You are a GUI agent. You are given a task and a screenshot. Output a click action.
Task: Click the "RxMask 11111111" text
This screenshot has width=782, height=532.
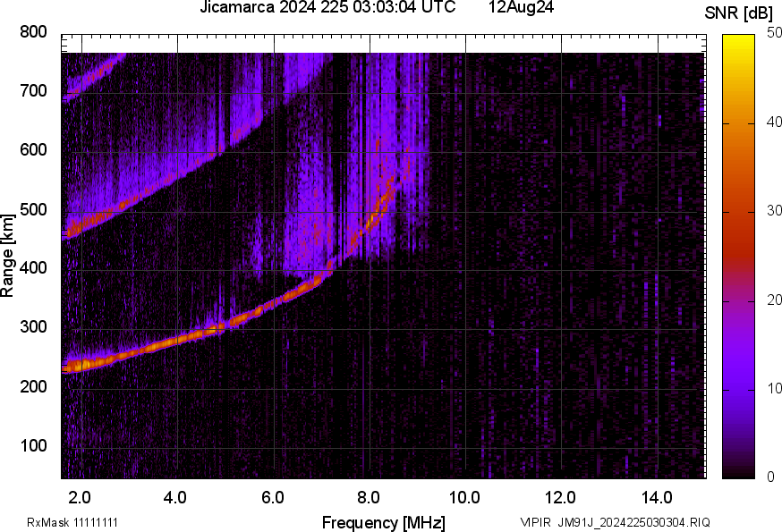tap(72, 522)
